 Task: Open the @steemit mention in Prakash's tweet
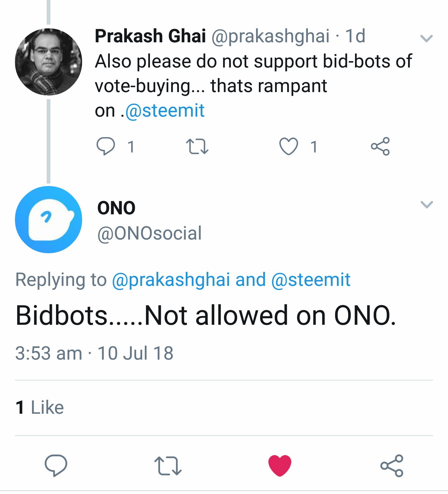[x=165, y=111]
